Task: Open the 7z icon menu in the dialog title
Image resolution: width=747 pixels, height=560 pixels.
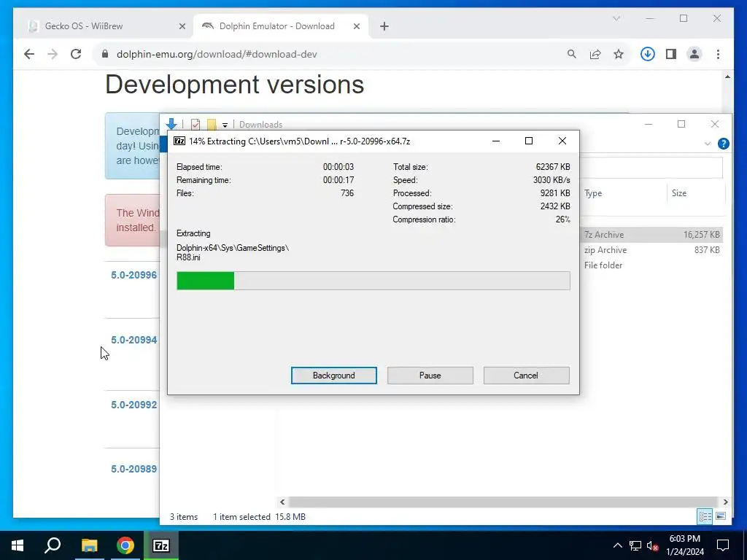Action: pos(179,141)
